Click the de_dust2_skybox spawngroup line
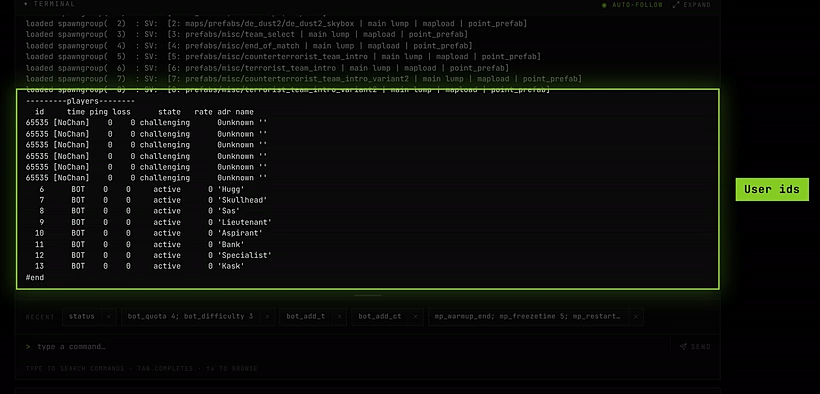The image size is (820, 394). tap(276, 24)
